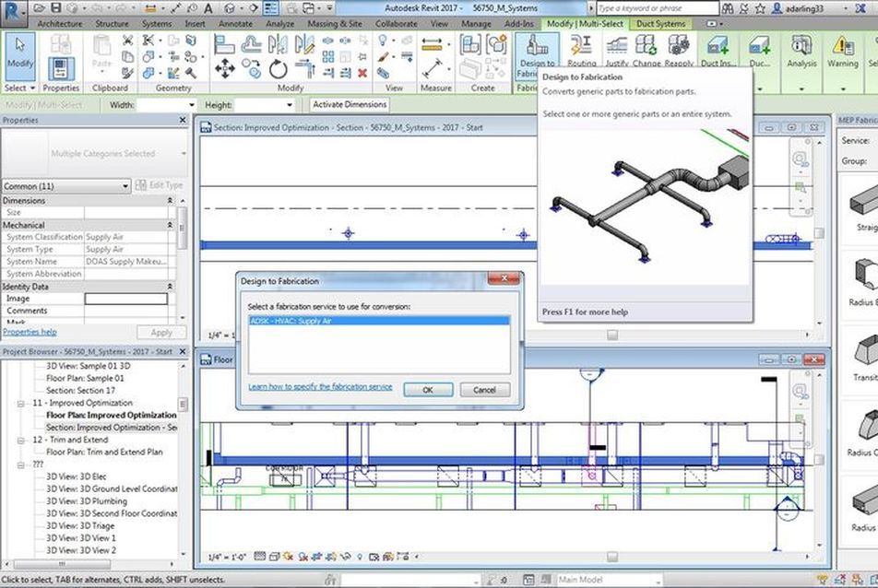Select ADSK - HVAC: Supply Air service in list
The height and width of the screenshot is (588, 878).
(x=379, y=321)
